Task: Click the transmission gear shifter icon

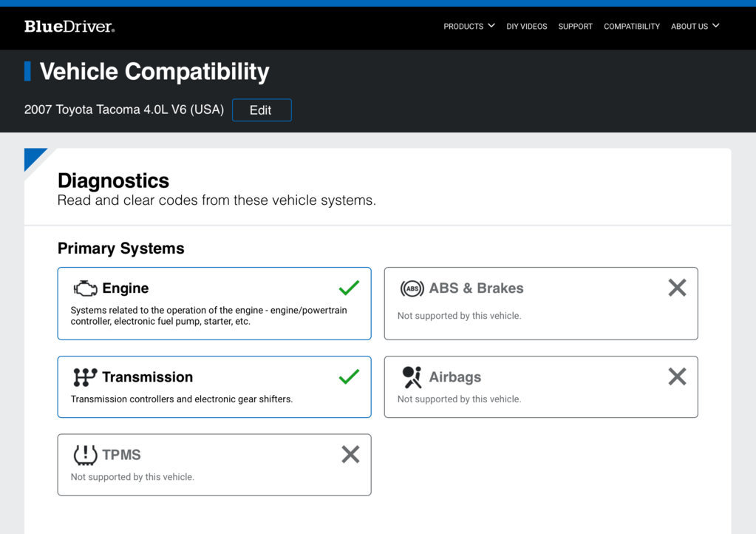Action: 85,377
